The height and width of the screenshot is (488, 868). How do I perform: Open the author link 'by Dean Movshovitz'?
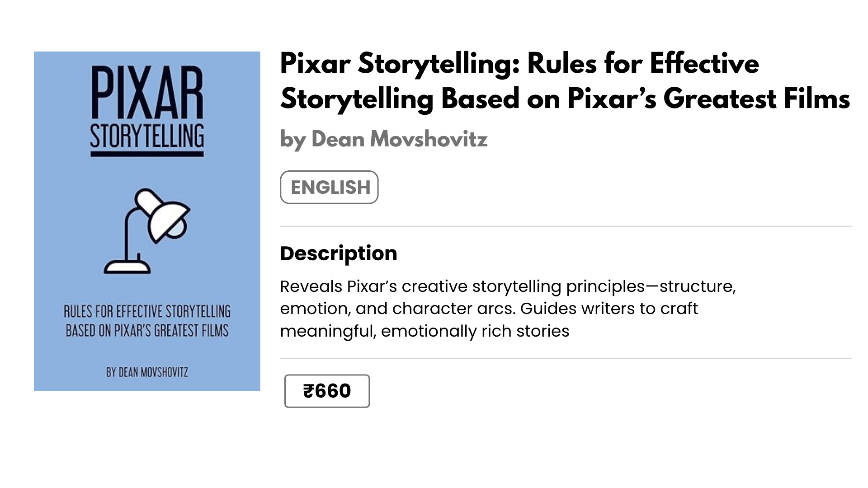click(384, 139)
